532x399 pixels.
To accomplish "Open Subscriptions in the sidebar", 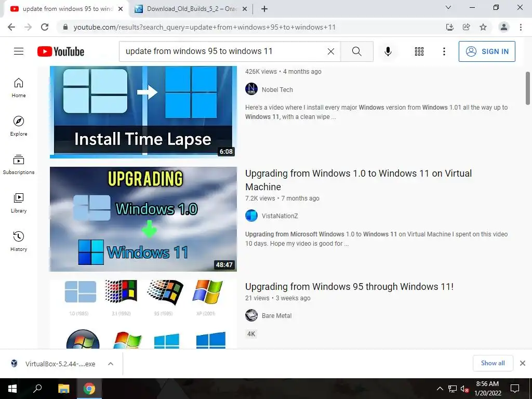I will (x=19, y=165).
